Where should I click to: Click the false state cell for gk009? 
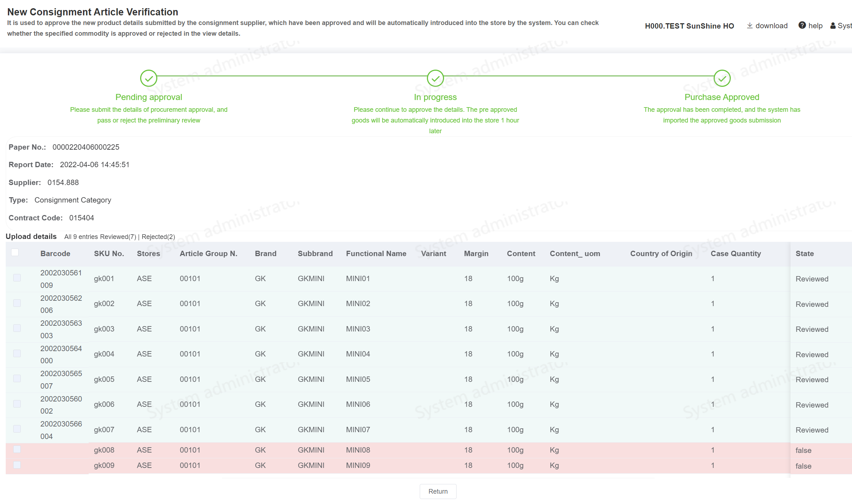[803, 466]
